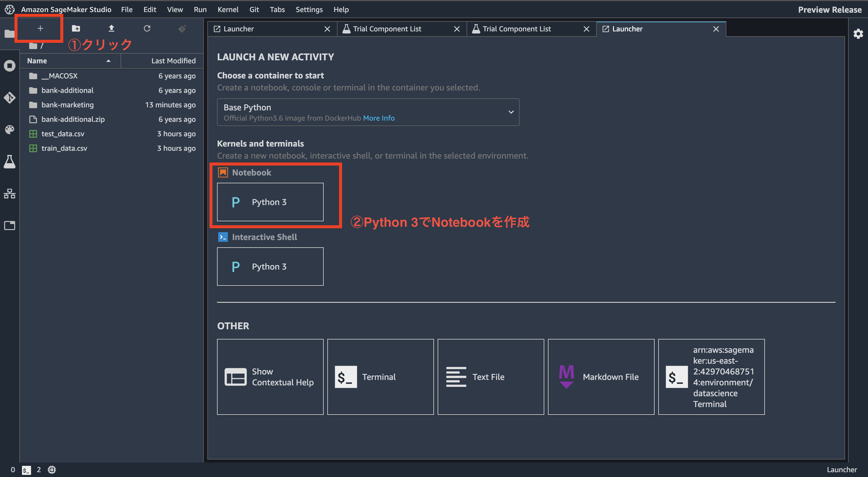Screen dimensions: 868x477
Task: Open Show Contextual Help card
Action: click(270, 377)
